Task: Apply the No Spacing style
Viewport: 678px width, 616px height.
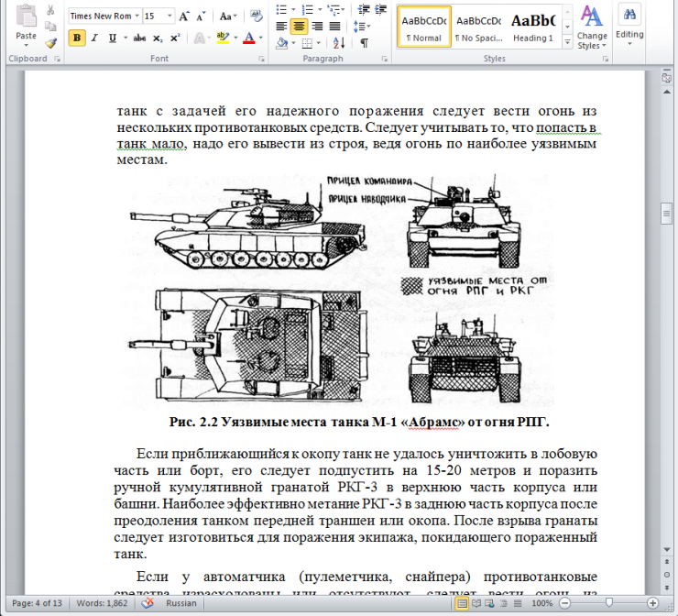Action: (478, 27)
